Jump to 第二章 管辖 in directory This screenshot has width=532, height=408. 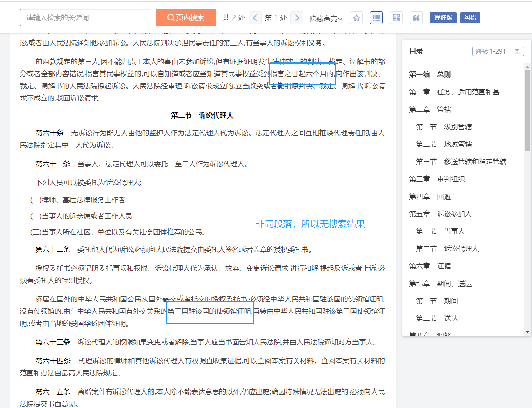tap(430, 109)
